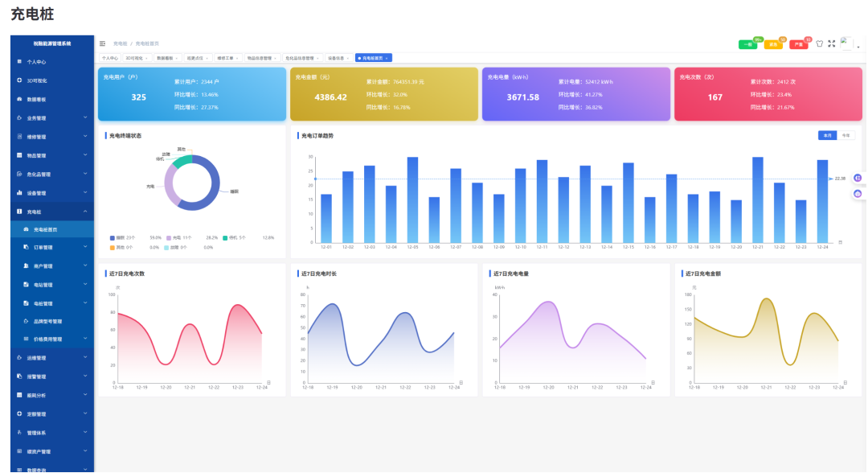Click the 危化品管理 sidebar icon

(19, 175)
